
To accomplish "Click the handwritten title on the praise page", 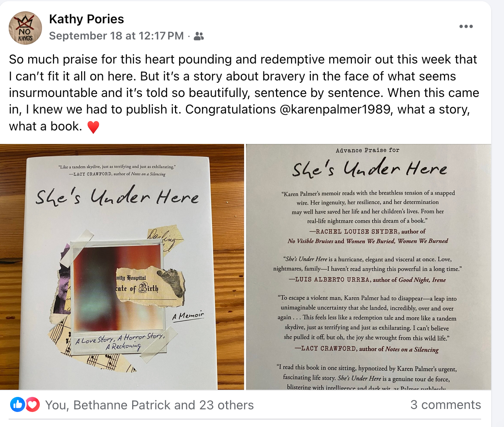I will [x=370, y=168].
